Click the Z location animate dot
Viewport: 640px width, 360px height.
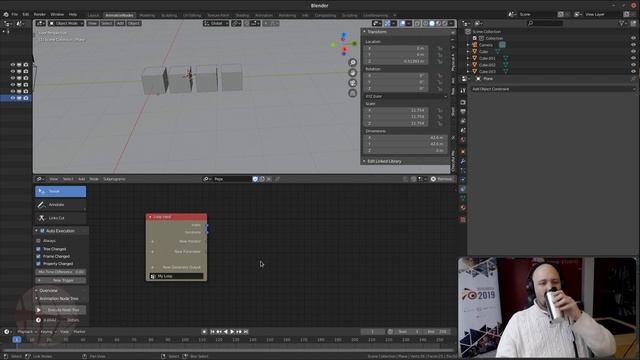click(440, 61)
